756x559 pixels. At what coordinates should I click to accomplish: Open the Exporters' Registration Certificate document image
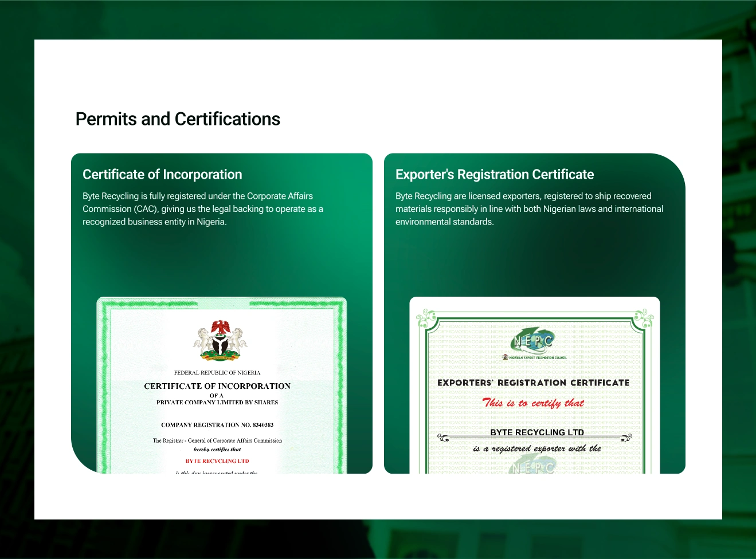click(x=535, y=385)
